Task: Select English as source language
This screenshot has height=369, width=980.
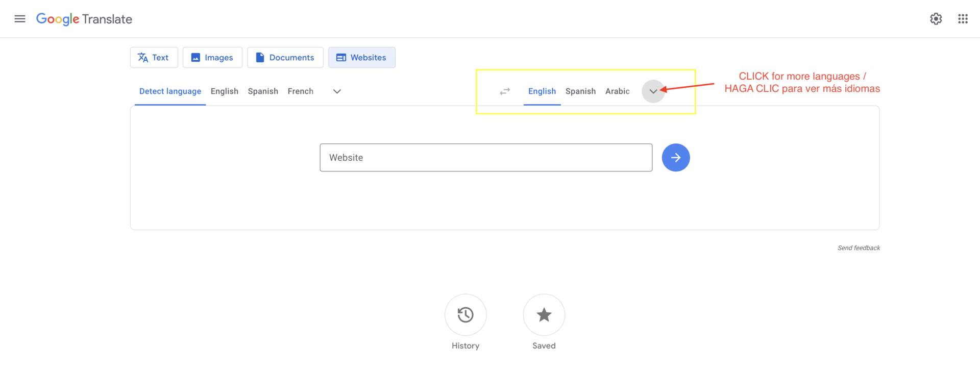Action: 225,91
